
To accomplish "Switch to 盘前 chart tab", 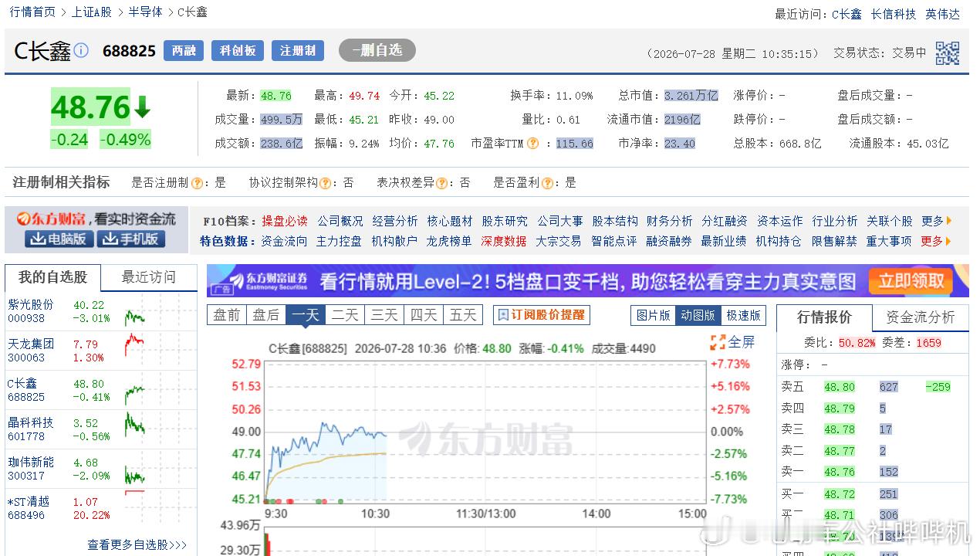I will click(x=227, y=315).
